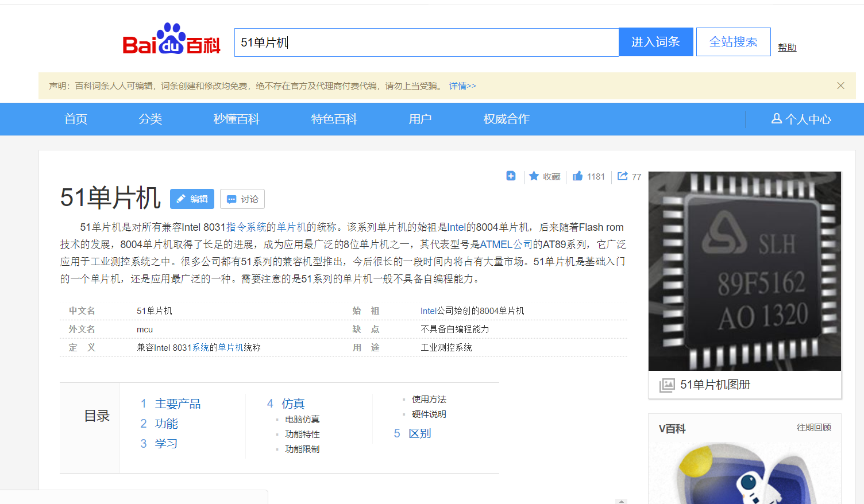864x504 pixels.
Task: Click the album icon beside 51单片机图册
Action: click(x=667, y=385)
